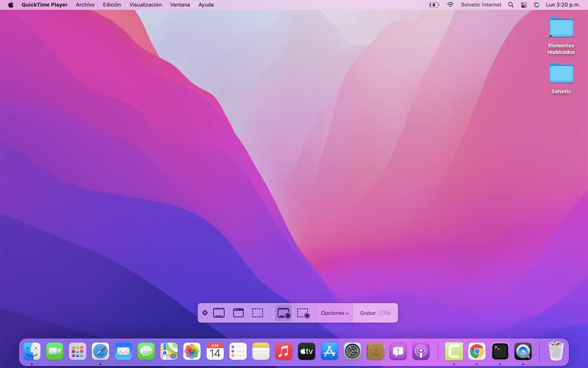This screenshot has height=368, width=588.
Task: Open Notes from the Dock
Action: [261, 351]
